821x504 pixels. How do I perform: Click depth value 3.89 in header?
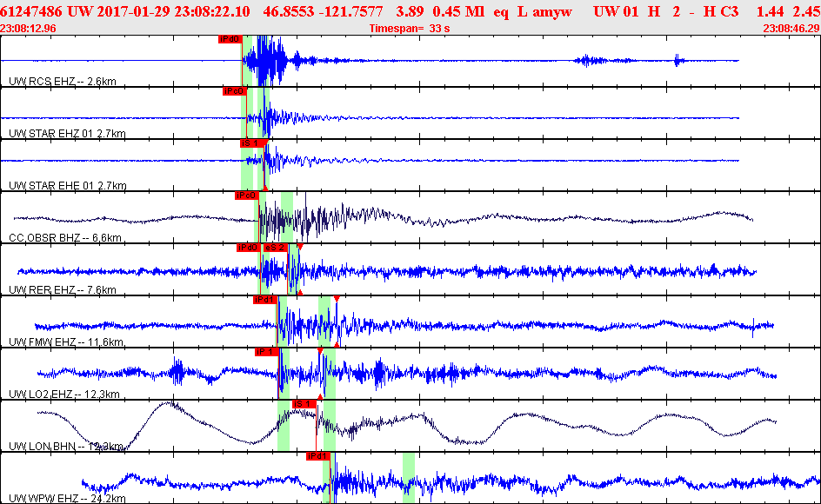[410, 11]
